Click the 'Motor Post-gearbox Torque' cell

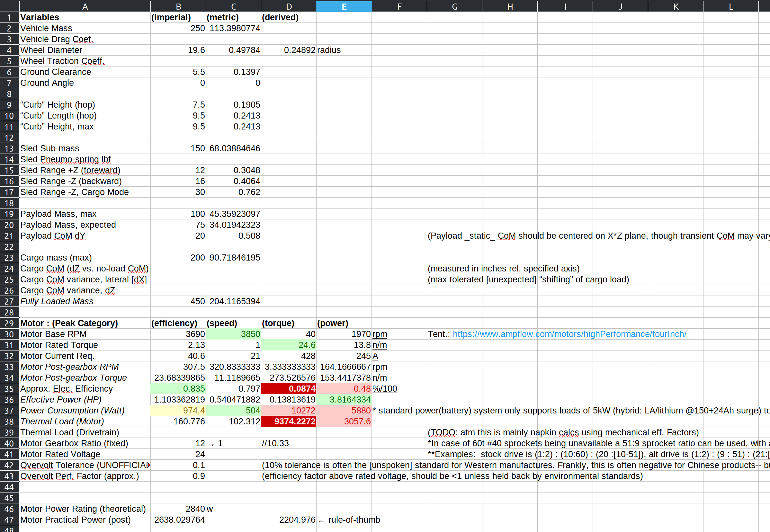coord(85,378)
